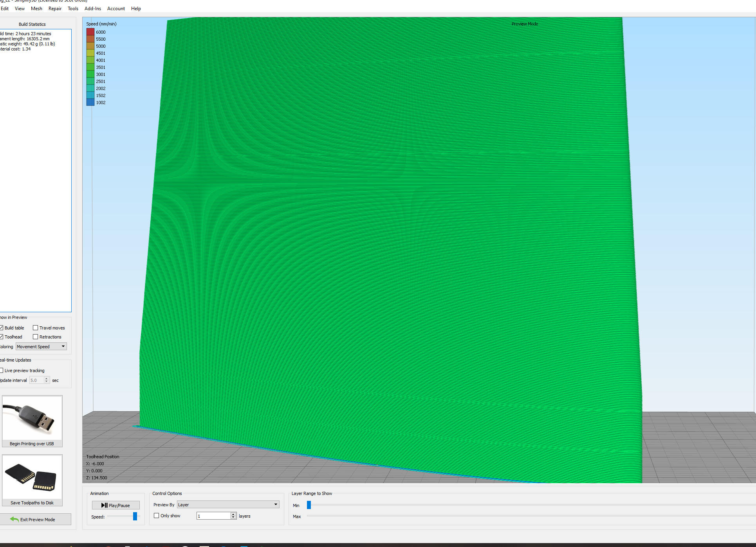Click the build time '2 hours 23 minutes' line
The width and height of the screenshot is (756, 547).
pyautogui.click(x=26, y=34)
